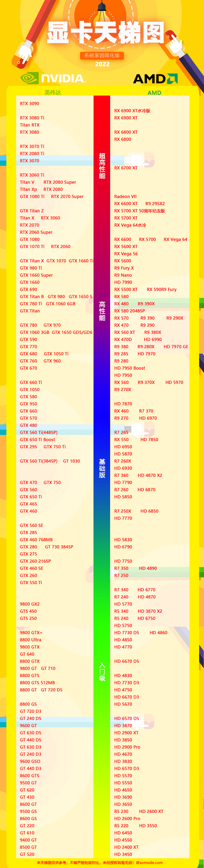
Task: Select the 英伟达 column header
Action: click(53, 93)
